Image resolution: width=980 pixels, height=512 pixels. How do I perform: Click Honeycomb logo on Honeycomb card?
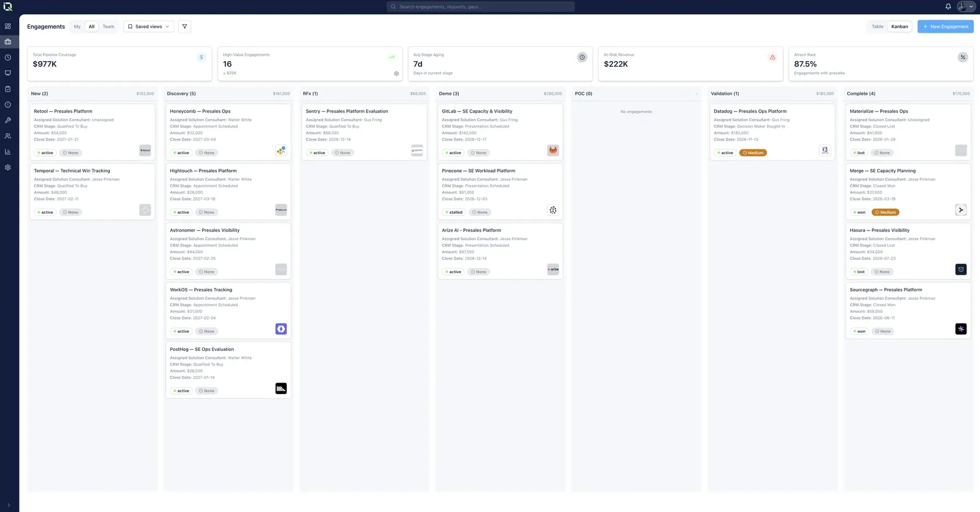tap(281, 150)
